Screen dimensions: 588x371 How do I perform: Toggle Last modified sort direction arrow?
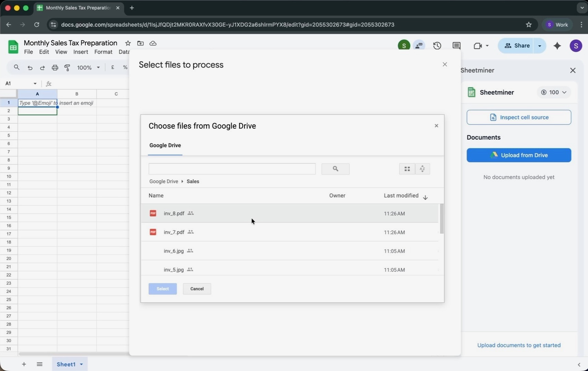pyautogui.click(x=425, y=198)
